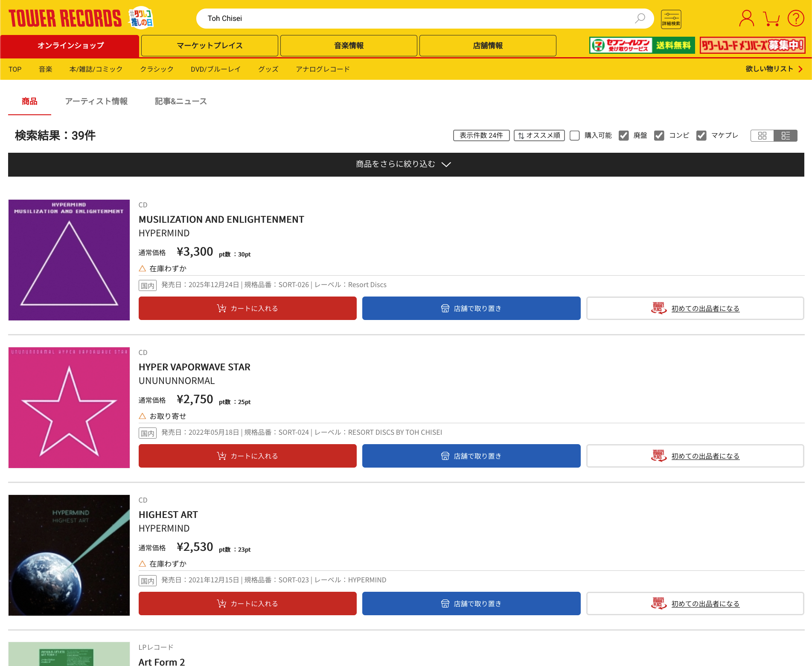Open the 表示件数 24件 dropdown

(x=481, y=135)
